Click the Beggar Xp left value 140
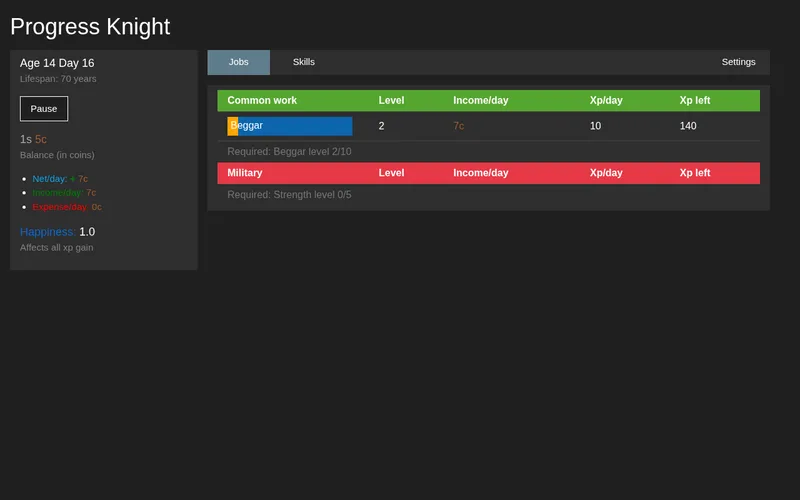Screen dimensions: 800x500 pos(688,126)
